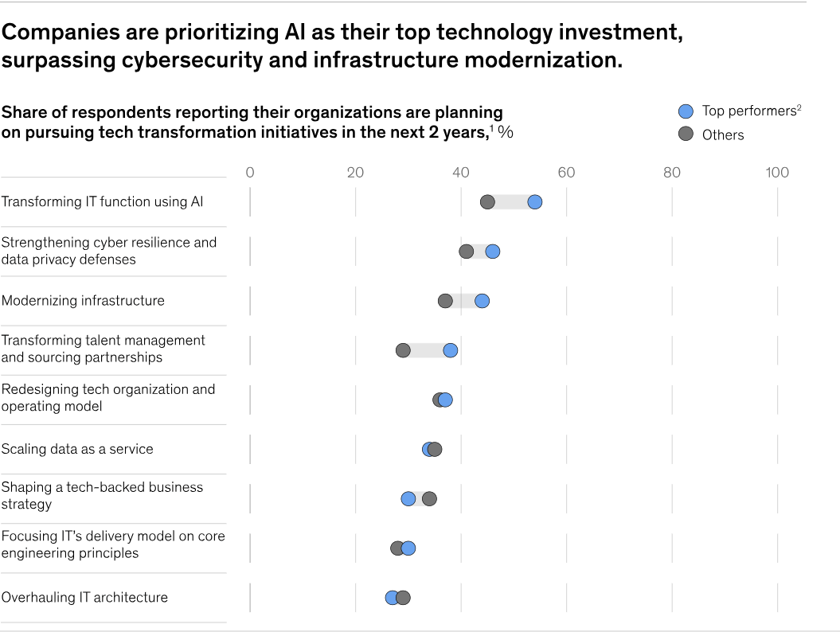Viewport: 840px width, 632px height.
Task: Click the Focusing IT's delivery model label
Action: click(x=113, y=544)
